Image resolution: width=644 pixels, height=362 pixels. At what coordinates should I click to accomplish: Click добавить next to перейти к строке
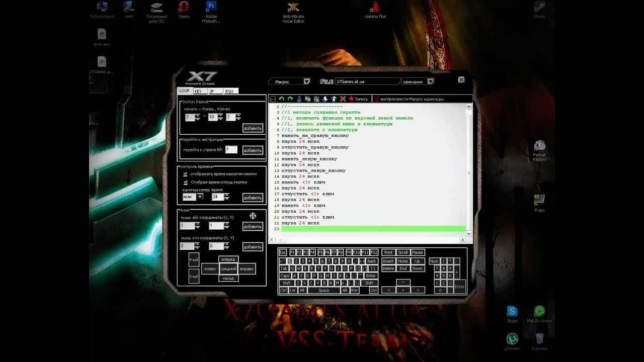click(x=253, y=150)
